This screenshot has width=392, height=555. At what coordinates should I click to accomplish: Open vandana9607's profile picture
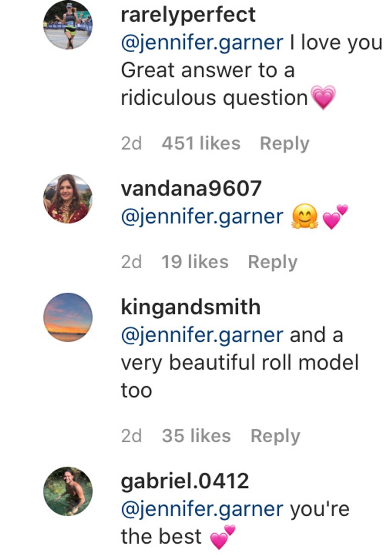pos(68,199)
